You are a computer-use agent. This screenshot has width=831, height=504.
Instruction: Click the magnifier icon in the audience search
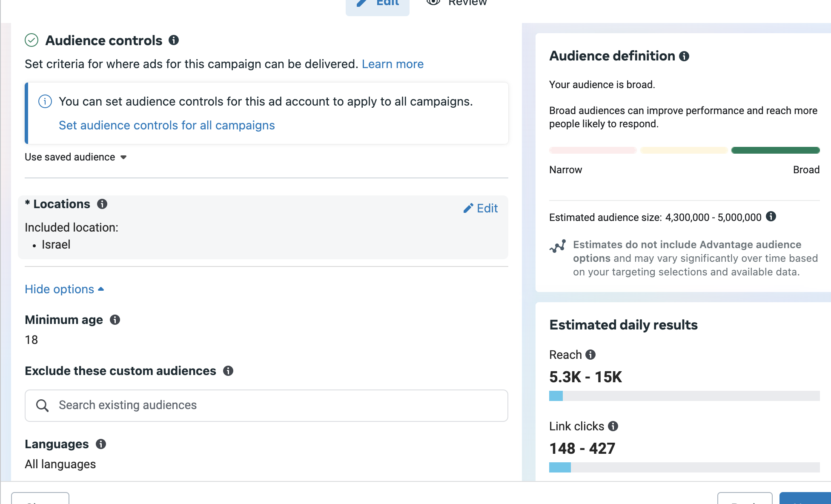tap(42, 405)
